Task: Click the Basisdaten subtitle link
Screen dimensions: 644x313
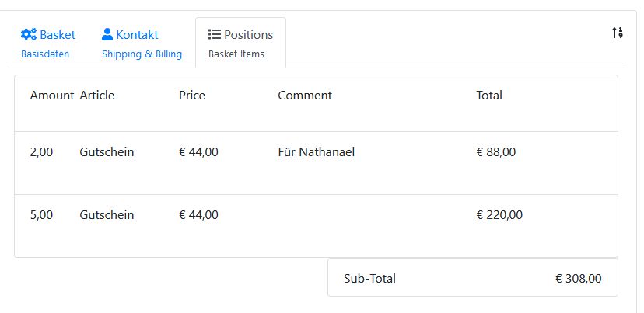Action: point(44,54)
